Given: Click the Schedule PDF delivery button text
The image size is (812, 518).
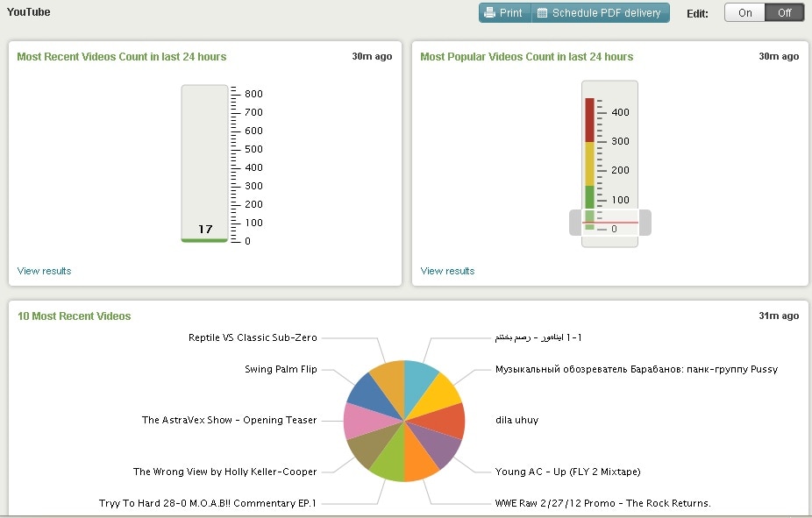Looking at the screenshot, I should 606,13.
